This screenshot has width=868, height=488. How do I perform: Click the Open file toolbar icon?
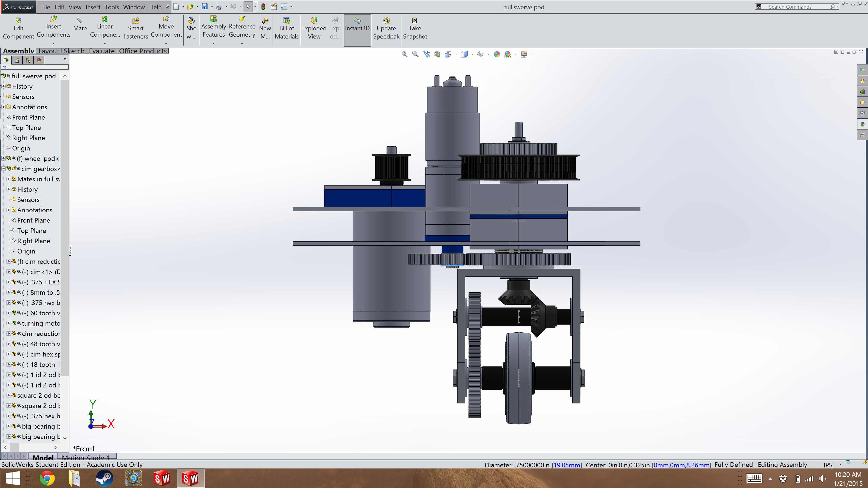click(x=190, y=7)
